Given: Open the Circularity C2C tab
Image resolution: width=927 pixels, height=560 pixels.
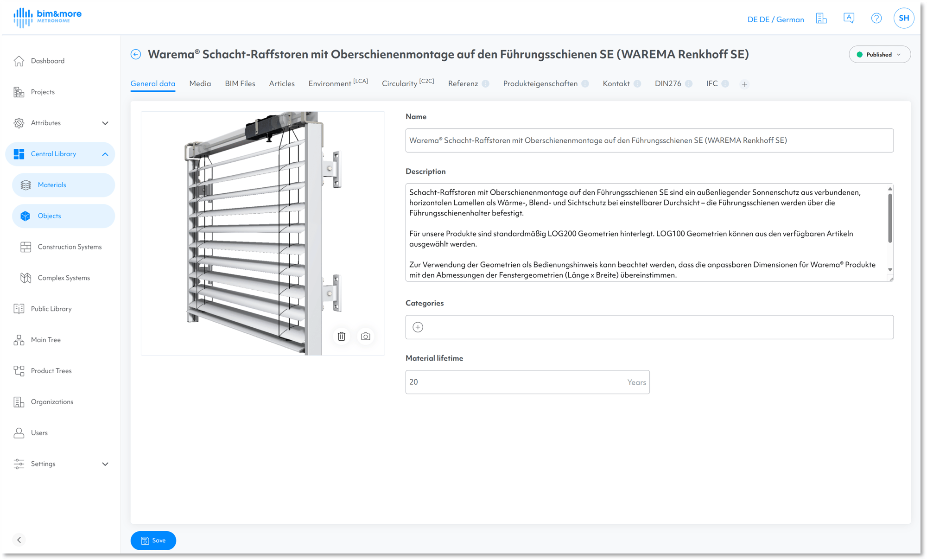Looking at the screenshot, I should click(408, 83).
